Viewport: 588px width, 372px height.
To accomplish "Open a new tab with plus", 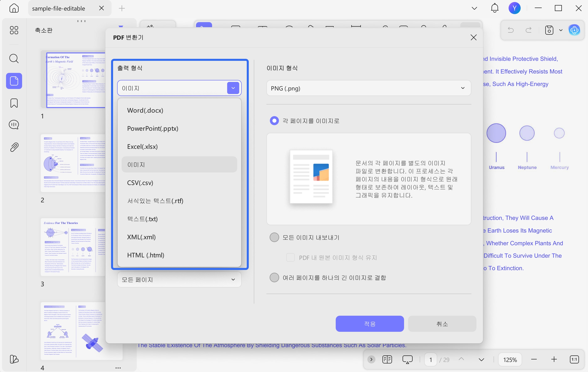I will click(122, 8).
